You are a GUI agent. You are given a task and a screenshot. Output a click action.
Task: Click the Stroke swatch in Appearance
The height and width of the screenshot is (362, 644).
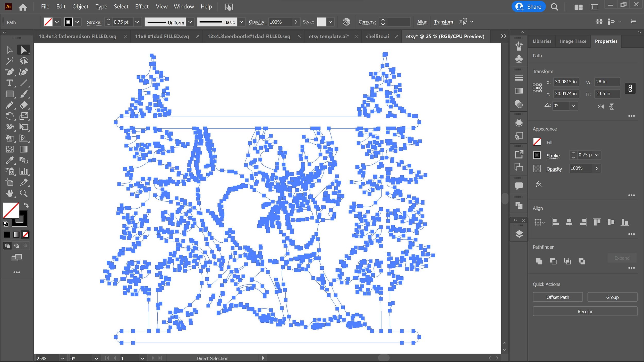[537, 155]
